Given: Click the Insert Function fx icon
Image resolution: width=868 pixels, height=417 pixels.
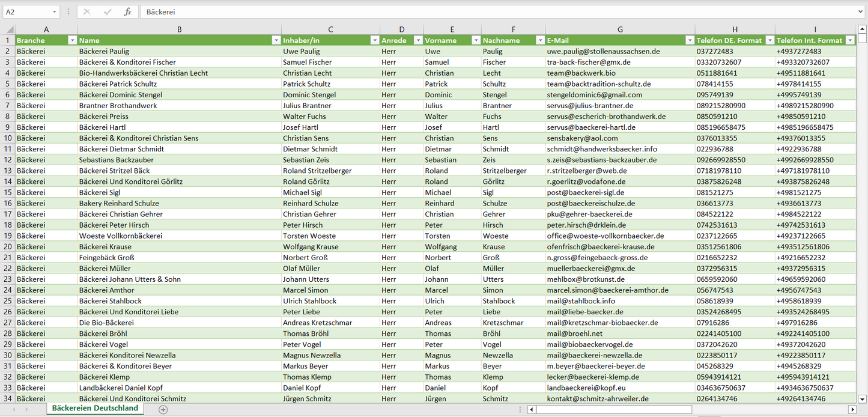Looking at the screenshot, I should (x=127, y=12).
